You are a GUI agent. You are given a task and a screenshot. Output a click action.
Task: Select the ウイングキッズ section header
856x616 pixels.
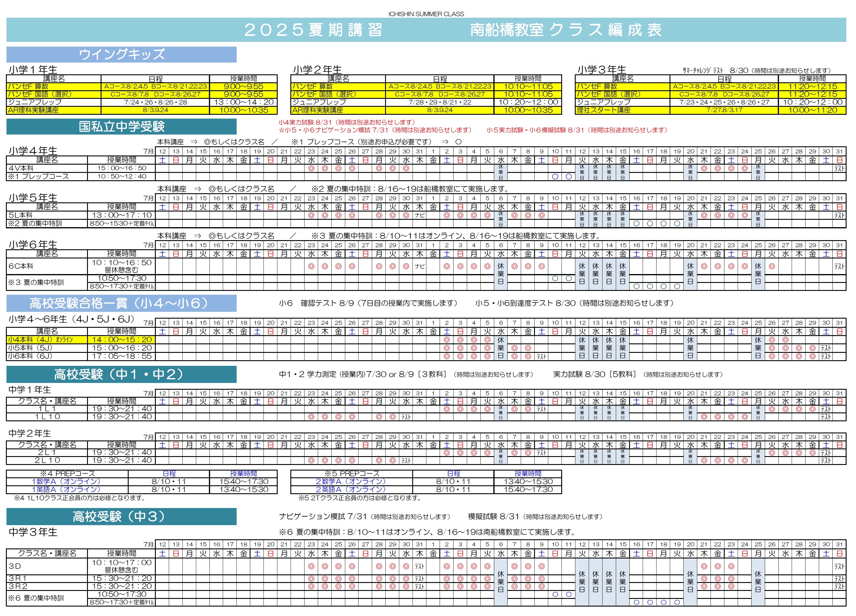click(x=122, y=54)
